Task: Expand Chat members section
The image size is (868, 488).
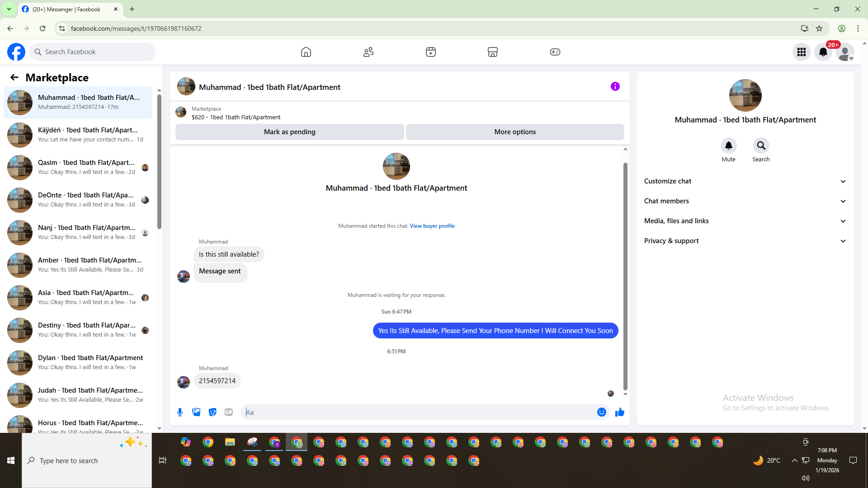Action: click(x=745, y=201)
